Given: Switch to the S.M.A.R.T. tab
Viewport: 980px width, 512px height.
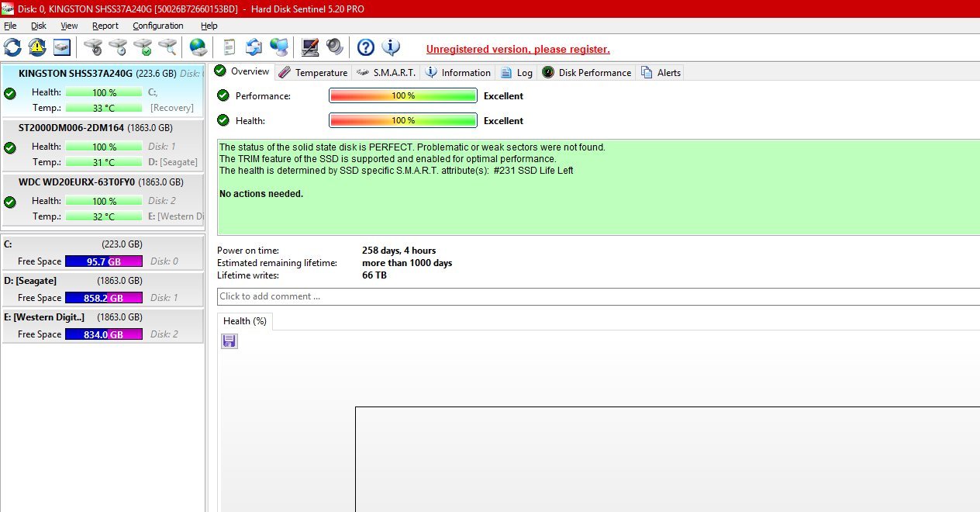Looking at the screenshot, I should click(x=386, y=72).
